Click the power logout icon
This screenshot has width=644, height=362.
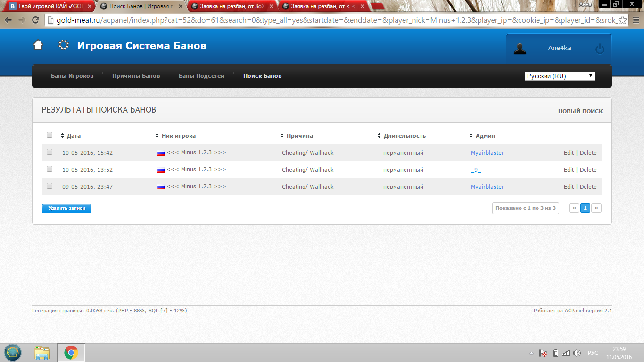pyautogui.click(x=600, y=49)
